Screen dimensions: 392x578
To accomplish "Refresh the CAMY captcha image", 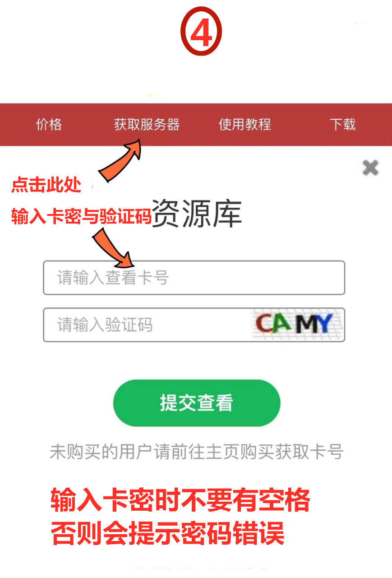I will [298, 325].
